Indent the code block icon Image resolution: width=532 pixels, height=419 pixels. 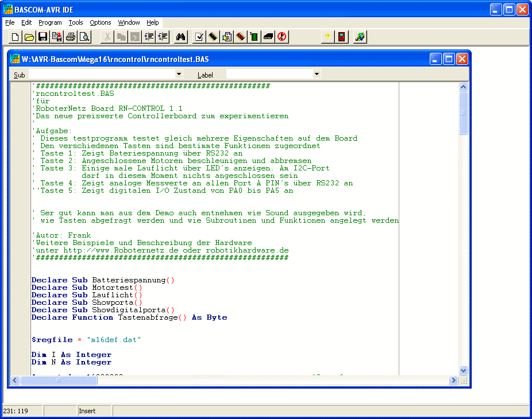[149, 37]
